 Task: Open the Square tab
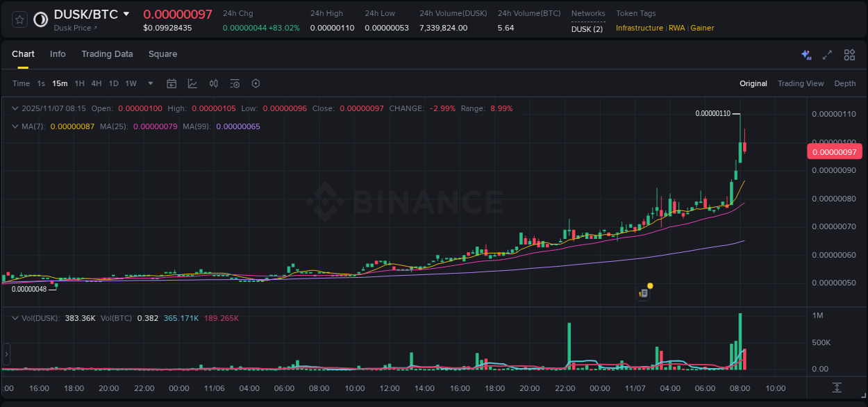pyautogui.click(x=162, y=54)
